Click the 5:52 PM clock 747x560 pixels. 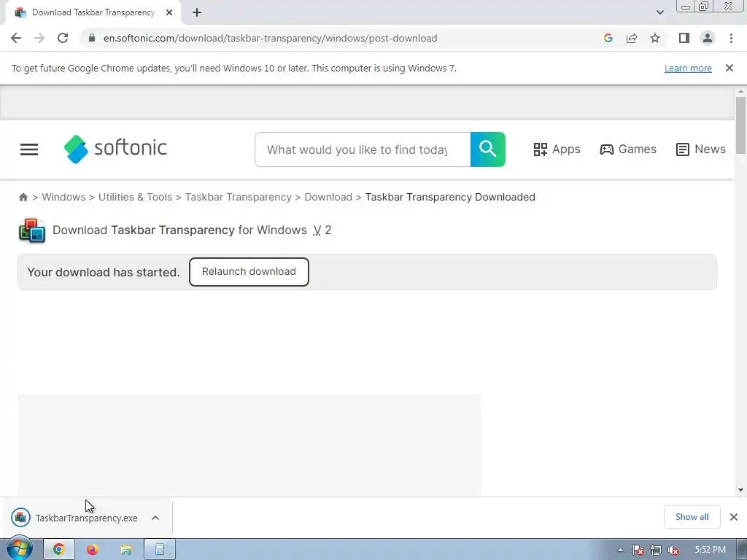point(710,550)
